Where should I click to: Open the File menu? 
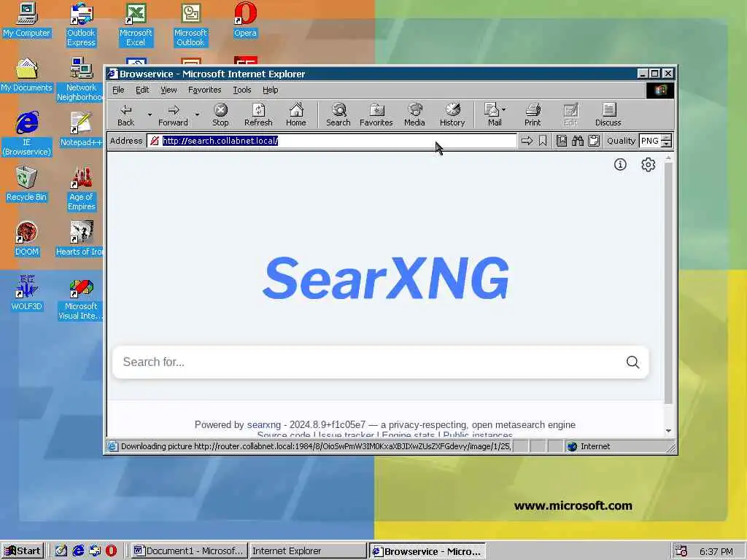click(x=118, y=90)
